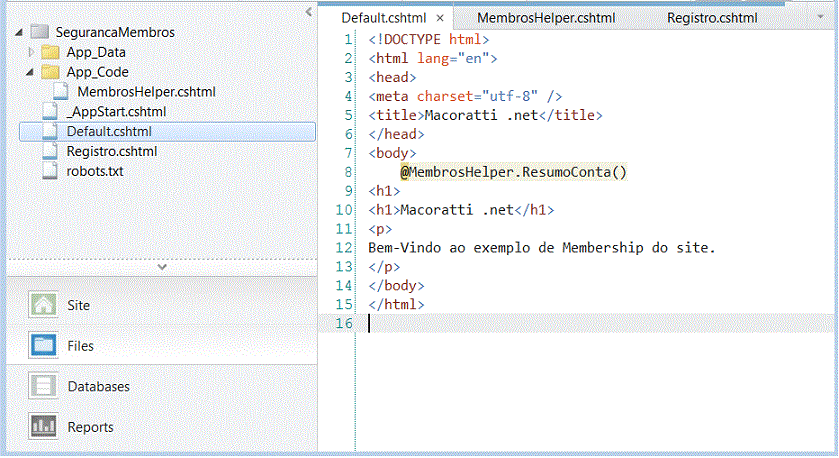Select the App_Data folder name
The width and height of the screenshot is (839, 458).
coord(96,52)
